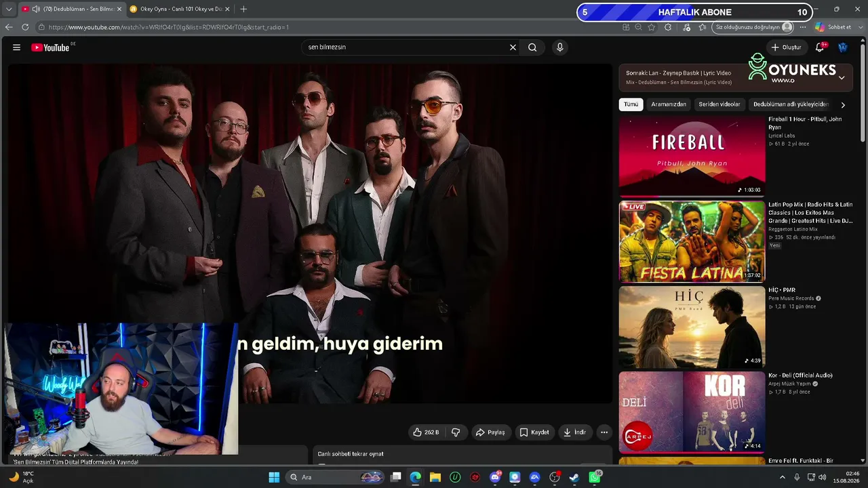This screenshot has height=488, width=868.
Task: Click the 'Siz olduğunuzu doğrulayın' profile button
Action: click(753, 27)
